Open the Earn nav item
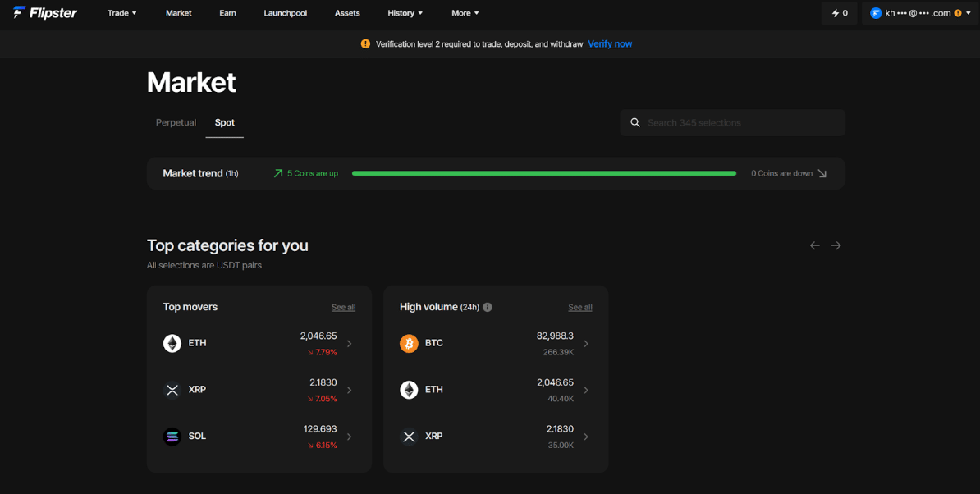The image size is (980, 494). (227, 13)
